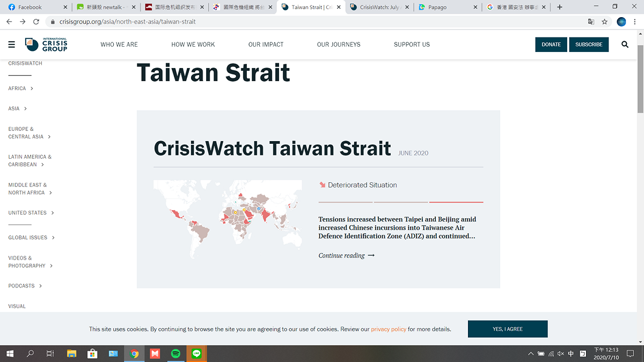Expand the Global Issues section
Viewport: 644px width, 362px height.
point(31,238)
